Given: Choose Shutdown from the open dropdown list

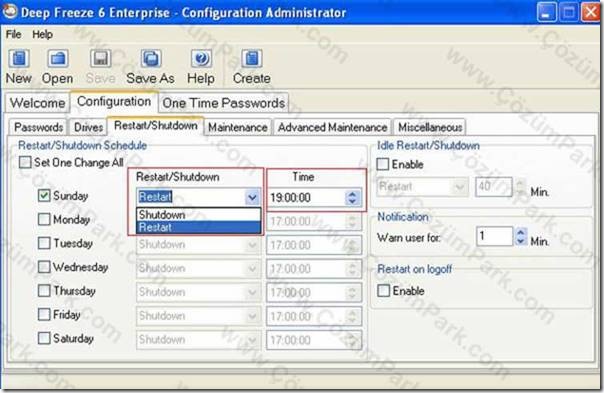Looking at the screenshot, I should [199, 215].
